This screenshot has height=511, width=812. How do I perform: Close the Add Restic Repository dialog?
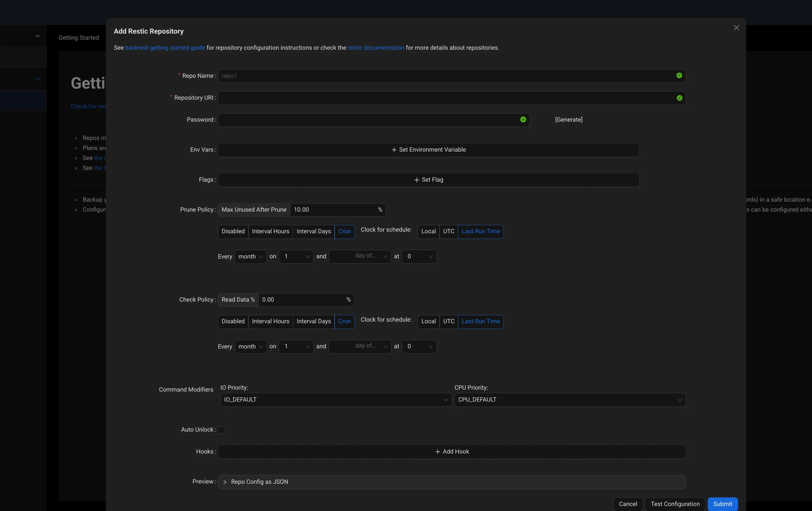point(736,28)
